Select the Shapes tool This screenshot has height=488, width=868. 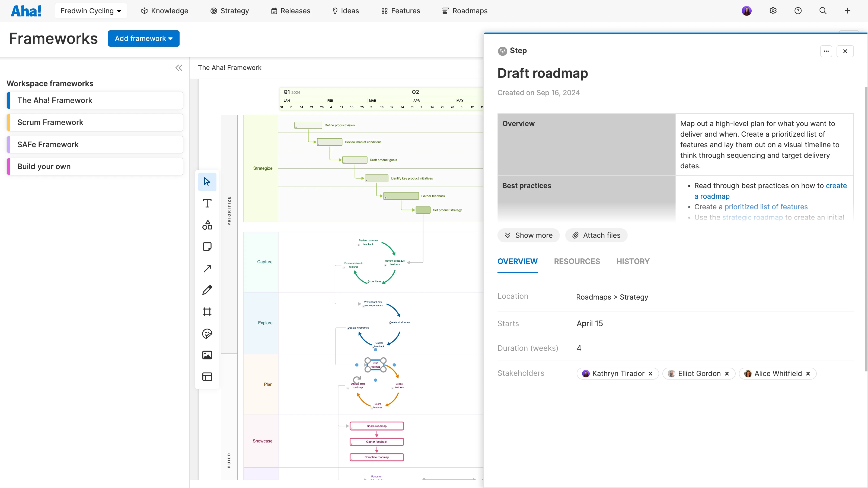point(207,225)
